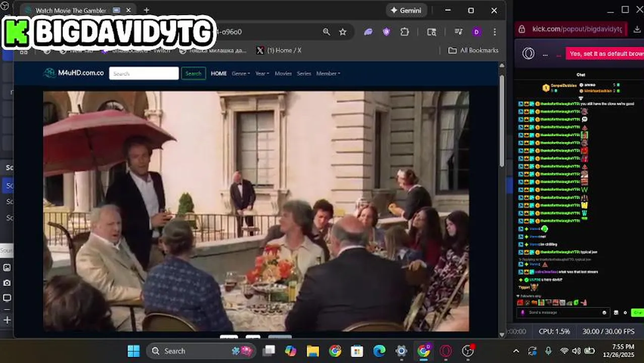Screen dimensions: 644x363
Task: Focus the M4uHD search input field
Action: (x=144, y=73)
